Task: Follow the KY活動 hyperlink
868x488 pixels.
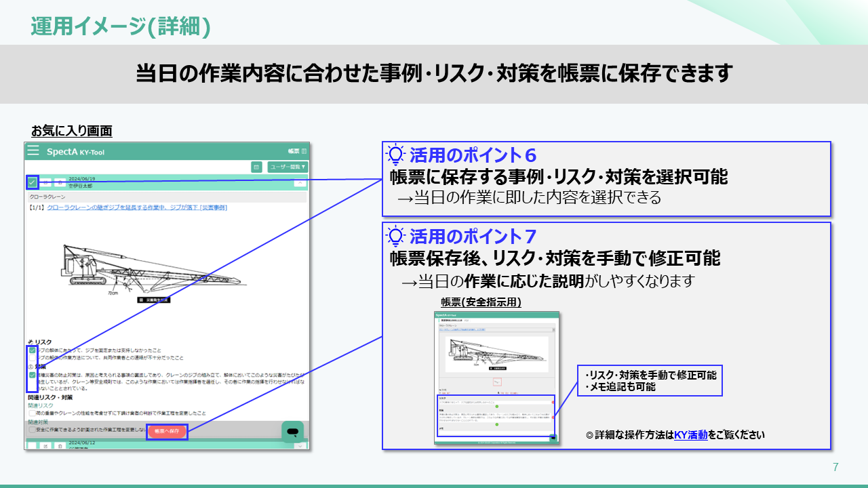Action: click(x=690, y=435)
